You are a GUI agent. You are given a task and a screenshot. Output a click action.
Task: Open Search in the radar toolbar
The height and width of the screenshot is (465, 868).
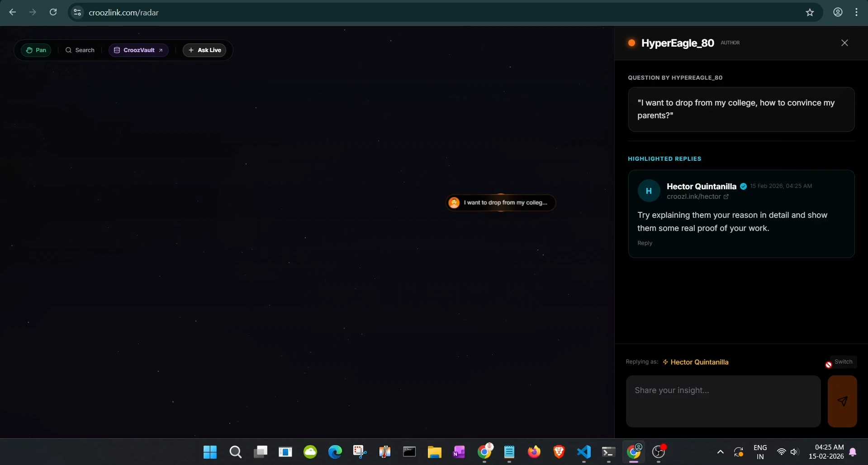[x=80, y=50]
